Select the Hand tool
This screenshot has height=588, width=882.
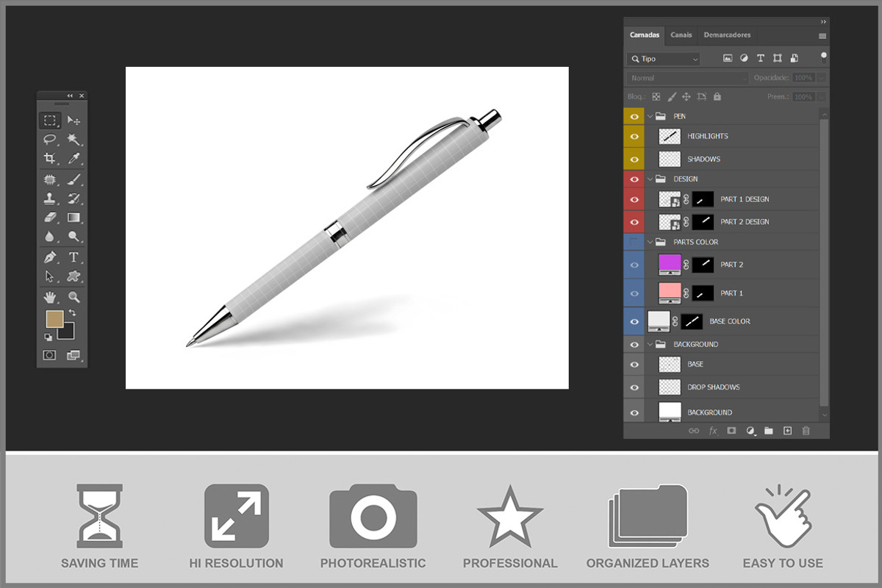50,297
